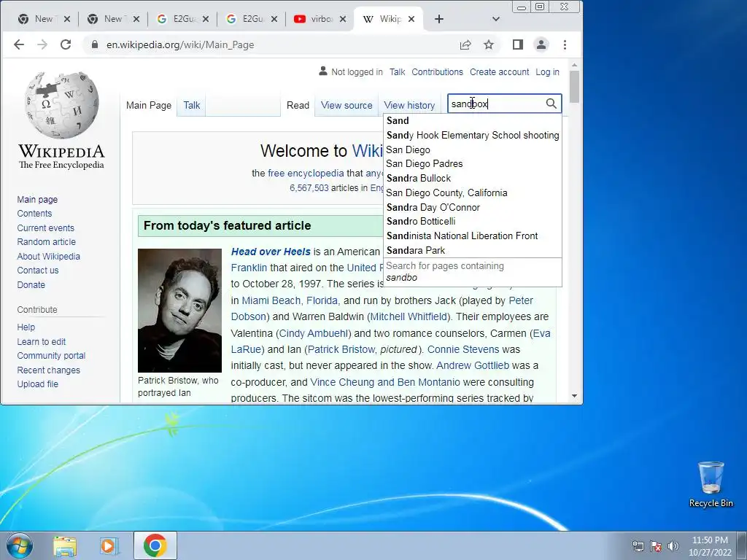This screenshot has width=747, height=560.
Task: Open the Chrome profile avatar
Action: tap(541, 44)
